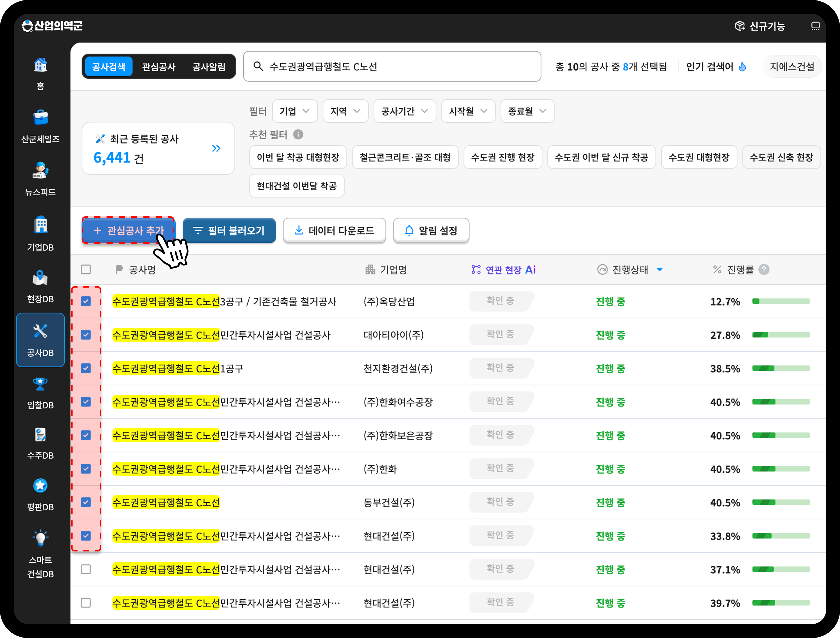Click the 공사명 flag column icon
The image size is (840, 638).
point(119,269)
